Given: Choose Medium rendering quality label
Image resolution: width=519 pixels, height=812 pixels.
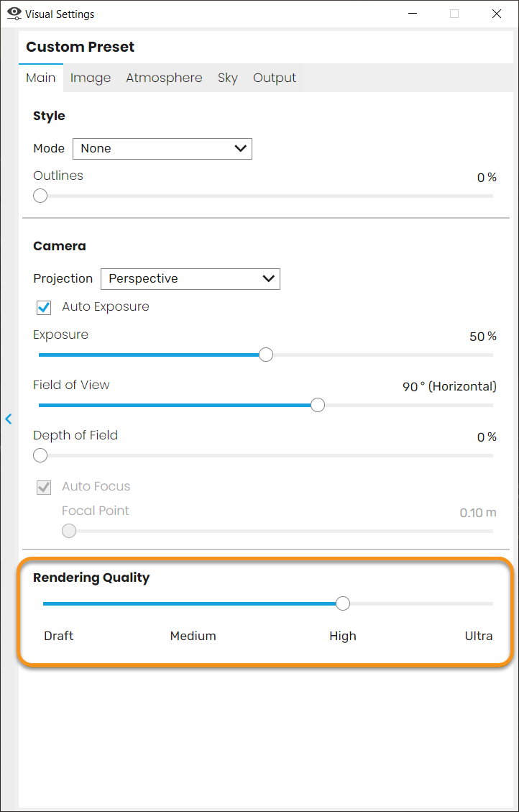Looking at the screenshot, I should 193,636.
